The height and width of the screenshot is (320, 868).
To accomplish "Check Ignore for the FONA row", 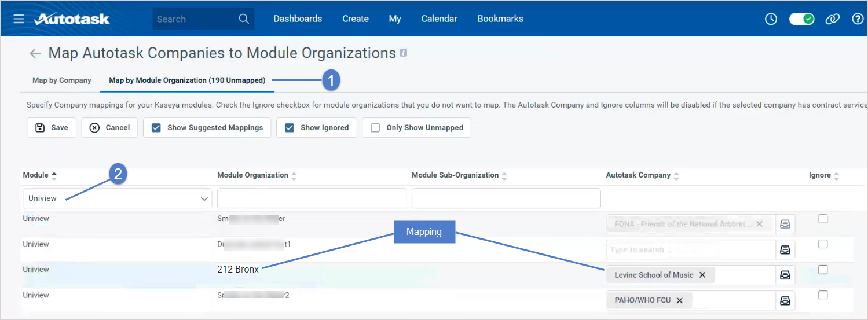I will click(x=823, y=218).
